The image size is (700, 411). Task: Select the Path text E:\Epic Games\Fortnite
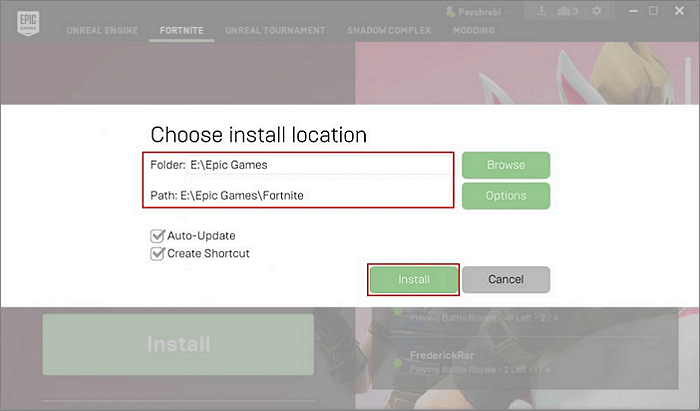tap(242, 195)
